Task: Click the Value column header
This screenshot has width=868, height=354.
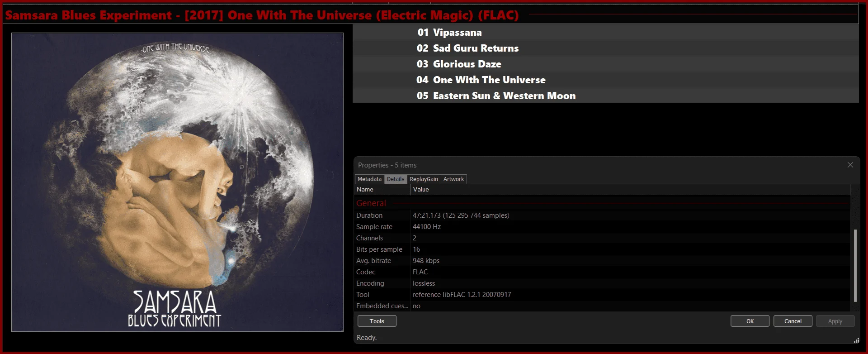Action: (x=630, y=190)
